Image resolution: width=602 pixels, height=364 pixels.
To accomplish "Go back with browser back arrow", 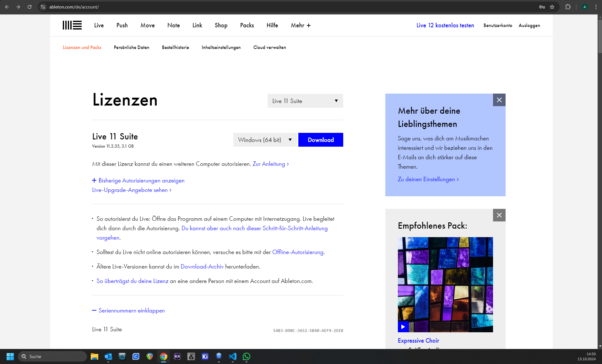I will click(x=7, y=7).
